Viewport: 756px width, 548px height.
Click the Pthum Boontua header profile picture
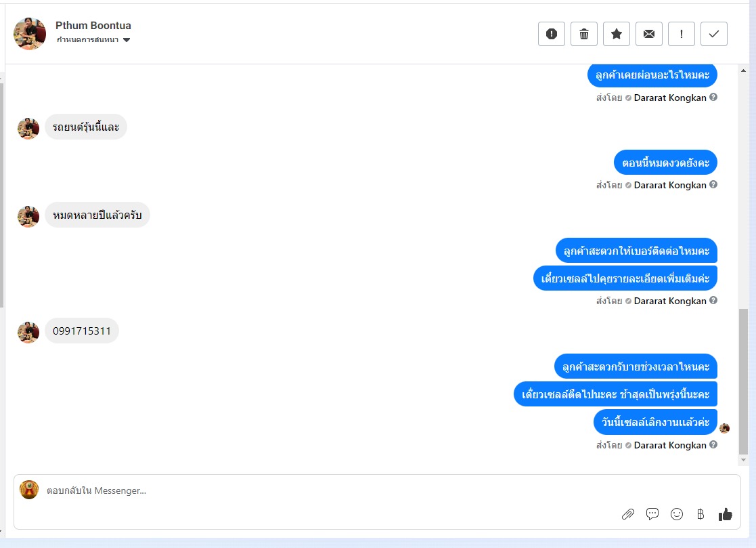30,34
